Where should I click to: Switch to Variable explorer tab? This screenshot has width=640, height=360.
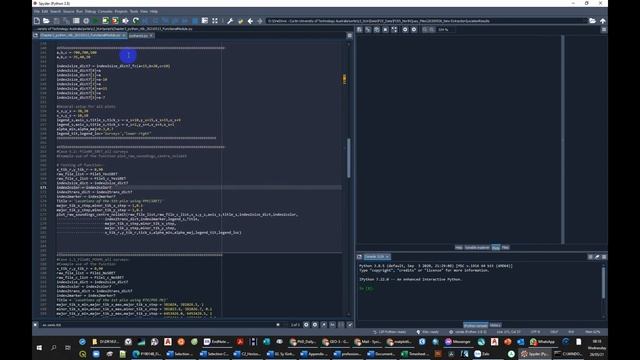click(477, 247)
